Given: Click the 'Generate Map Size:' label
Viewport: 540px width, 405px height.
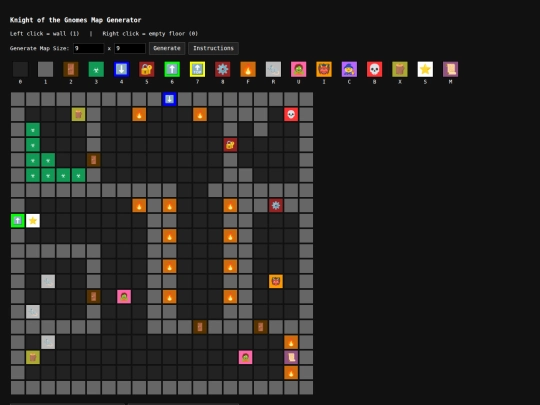Looking at the screenshot, I should point(40,48).
